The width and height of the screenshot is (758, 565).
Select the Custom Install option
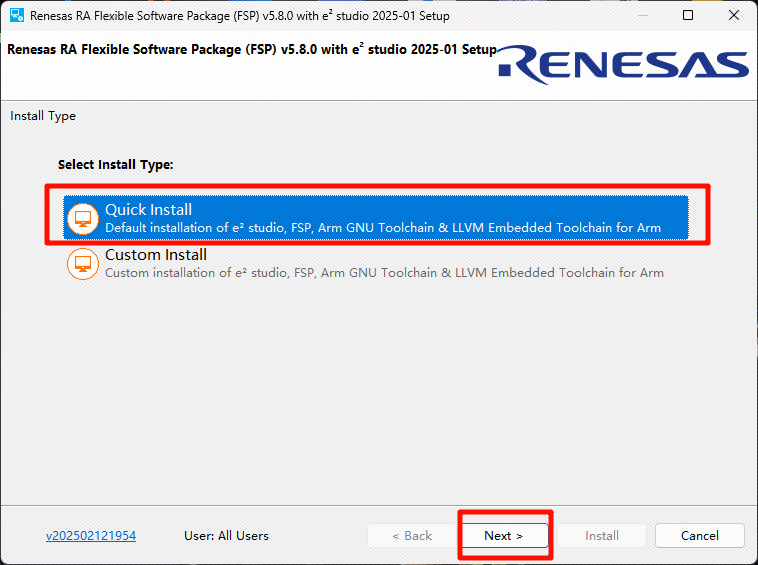pos(376,263)
